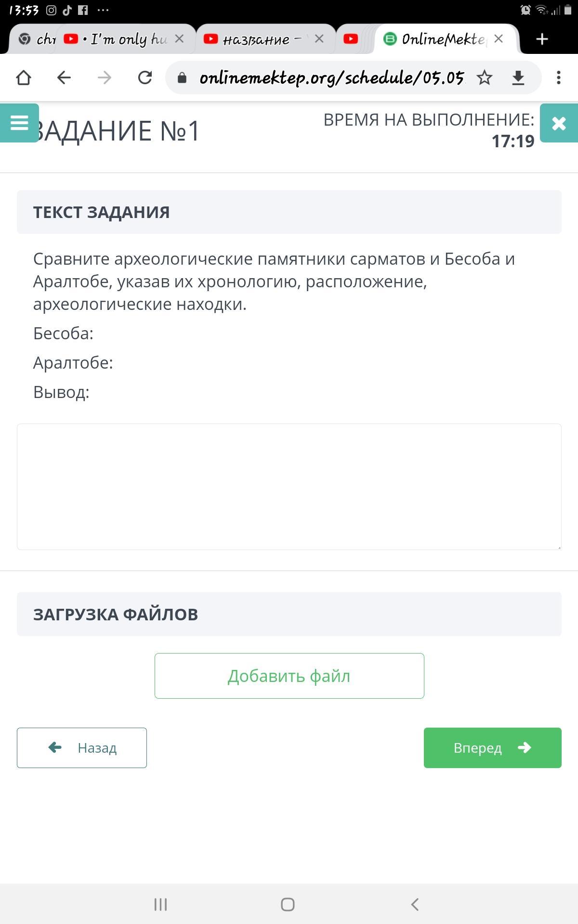This screenshot has height=924, width=578.
Task: Close the task with the teal X button
Action: tap(559, 123)
